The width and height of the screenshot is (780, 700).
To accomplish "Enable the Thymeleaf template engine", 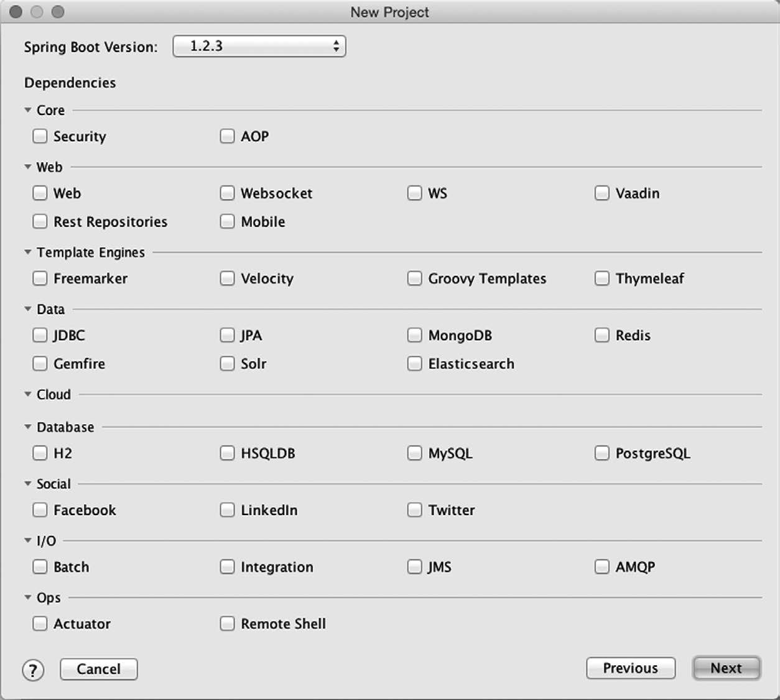I will tap(601, 278).
